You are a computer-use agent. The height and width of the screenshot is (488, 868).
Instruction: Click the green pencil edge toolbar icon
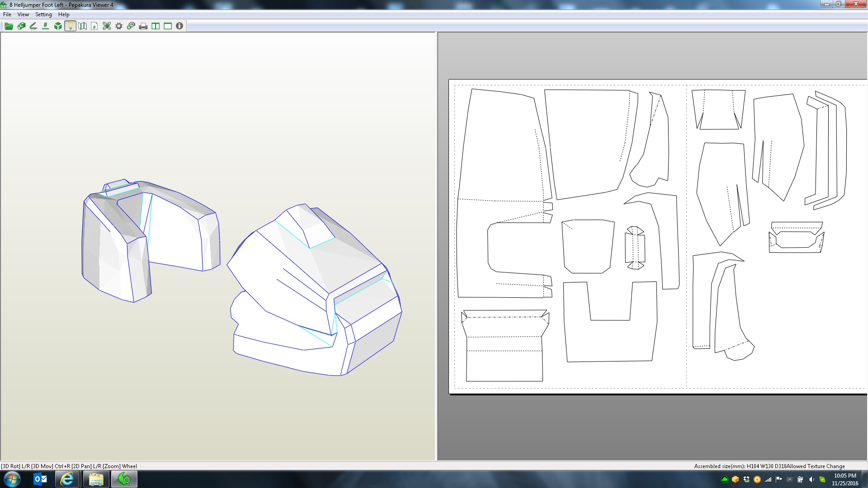point(33,26)
